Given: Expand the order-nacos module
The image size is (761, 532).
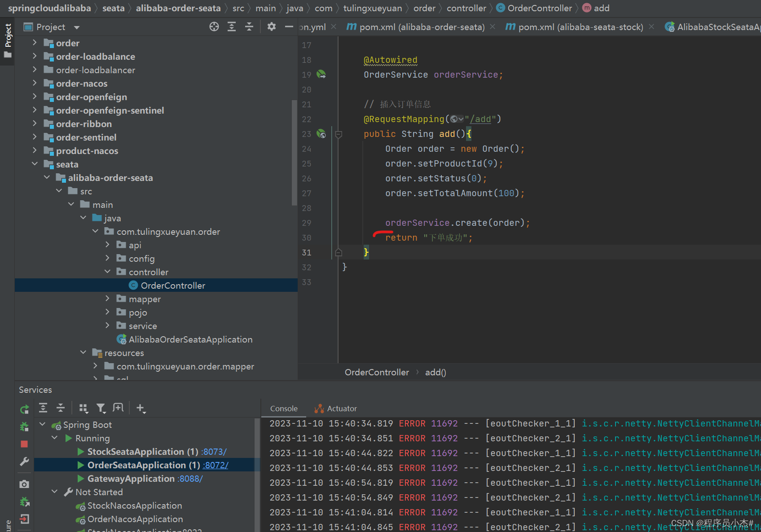Looking at the screenshot, I should pyautogui.click(x=35, y=83).
